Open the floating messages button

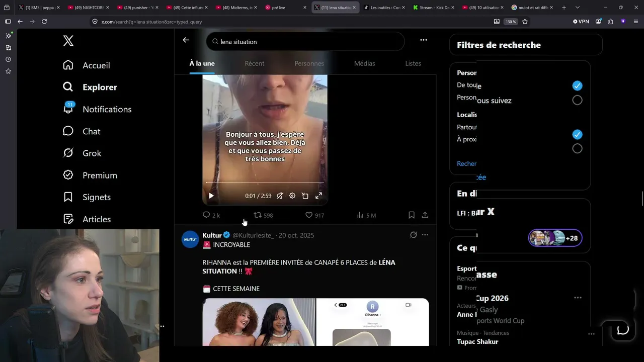click(623, 330)
